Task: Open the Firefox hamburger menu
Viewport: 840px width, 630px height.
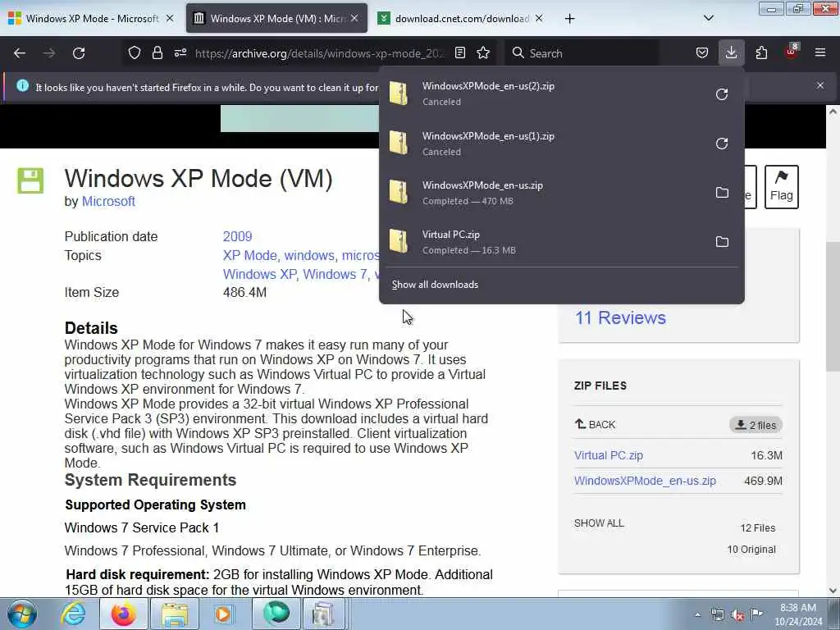Action: pyautogui.click(x=820, y=52)
